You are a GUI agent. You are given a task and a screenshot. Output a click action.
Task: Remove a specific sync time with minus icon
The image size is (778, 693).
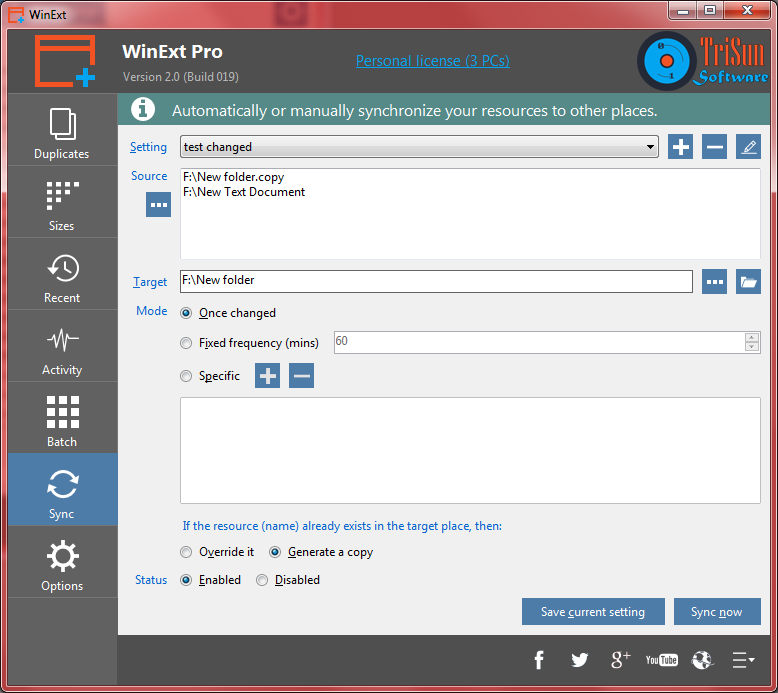[301, 376]
